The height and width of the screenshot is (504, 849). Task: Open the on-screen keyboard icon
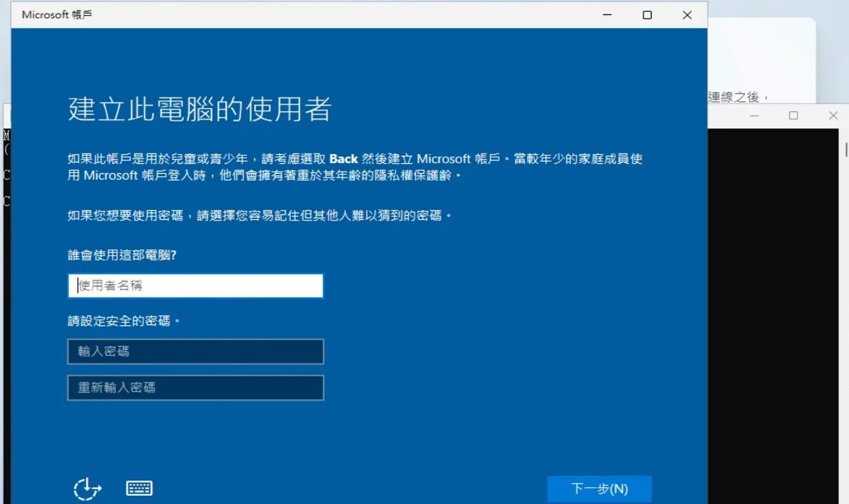(139, 489)
